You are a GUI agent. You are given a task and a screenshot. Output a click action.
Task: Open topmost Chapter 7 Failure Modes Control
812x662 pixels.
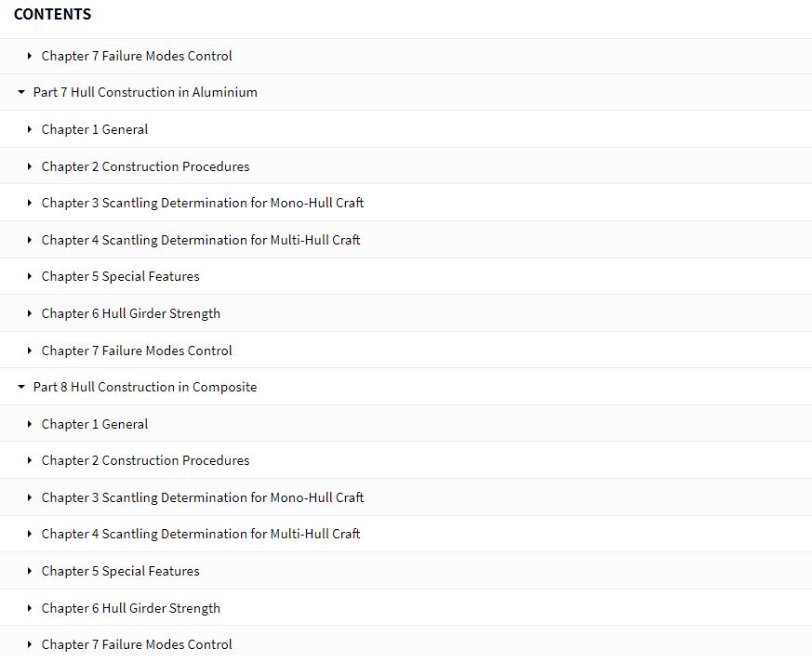click(137, 56)
